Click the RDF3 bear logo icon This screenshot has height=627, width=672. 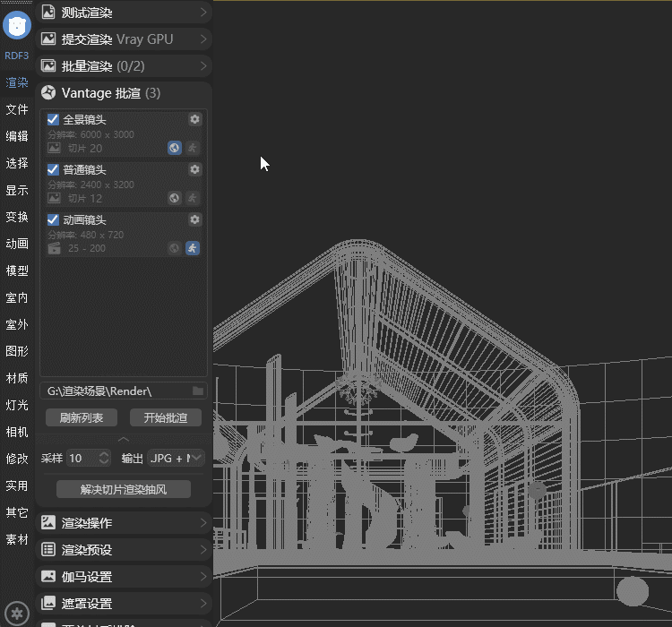(17, 25)
